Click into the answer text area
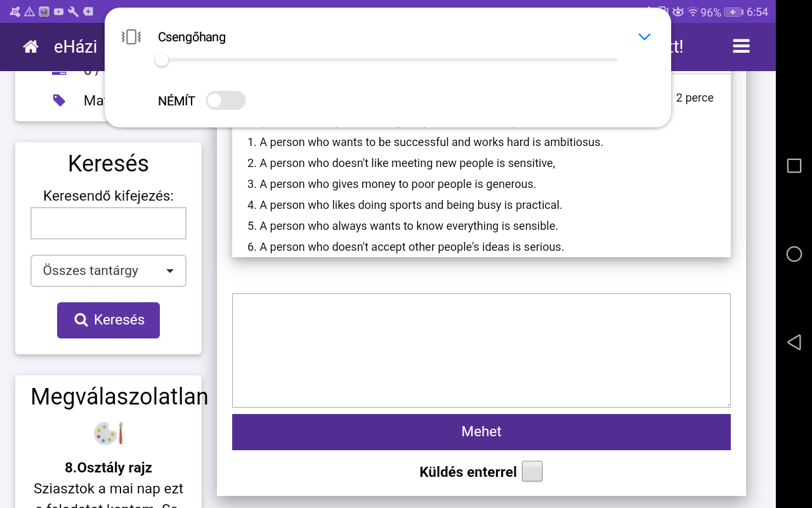Screen dimensions: 812x508 click(481, 350)
